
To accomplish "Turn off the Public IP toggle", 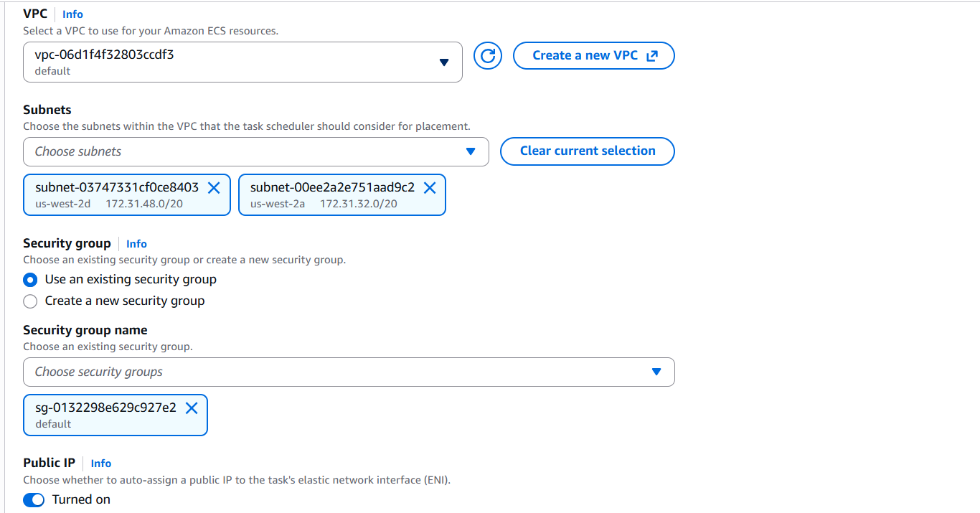I will click(32, 499).
